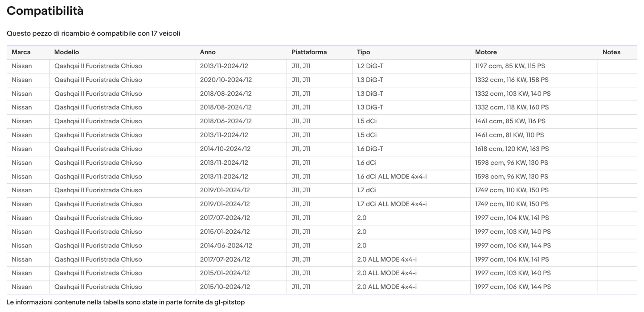This screenshot has width=644, height=312.
Task: Click the Tipo column header
Action: [x=363, y=52]
